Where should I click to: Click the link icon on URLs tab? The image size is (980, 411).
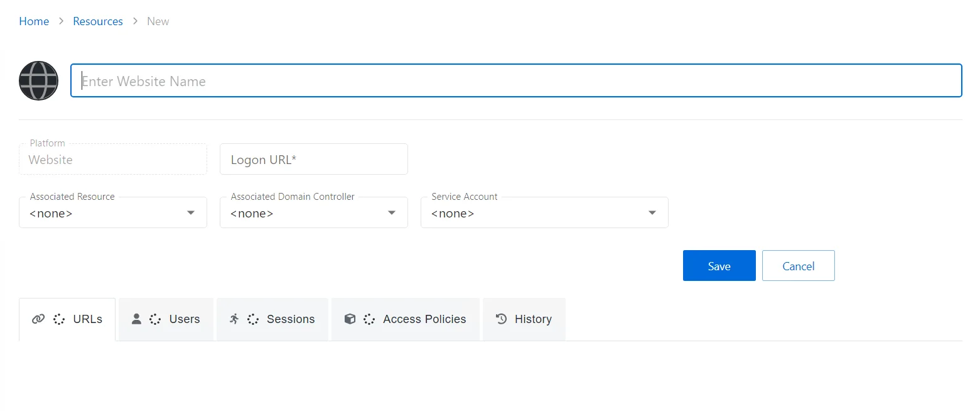[38, 319]
